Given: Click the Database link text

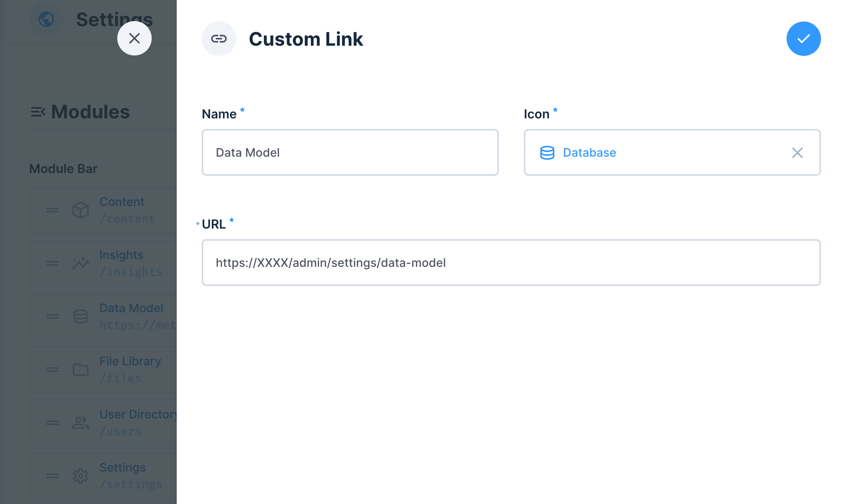Looking at the screenshot, I should tap(589, 153).
